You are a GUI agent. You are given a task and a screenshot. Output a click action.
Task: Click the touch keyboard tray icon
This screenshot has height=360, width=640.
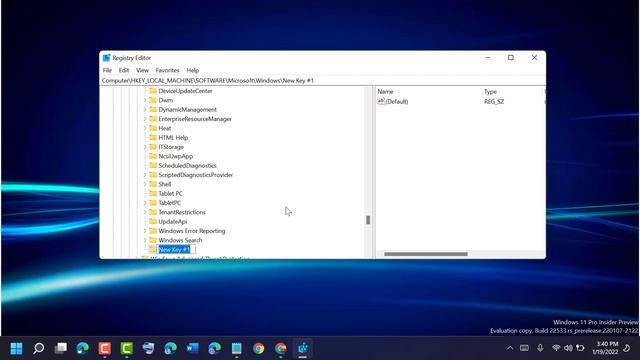(524, 348)
